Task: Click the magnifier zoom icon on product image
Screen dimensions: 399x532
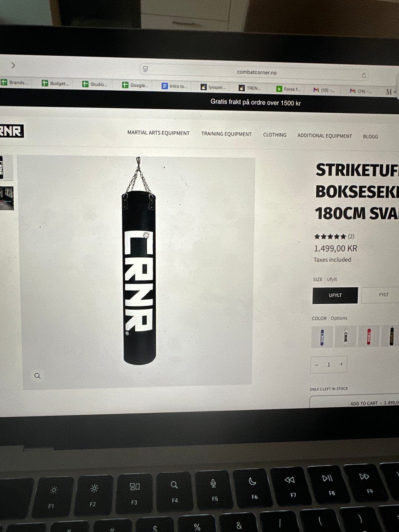Action: click(37, 376)
